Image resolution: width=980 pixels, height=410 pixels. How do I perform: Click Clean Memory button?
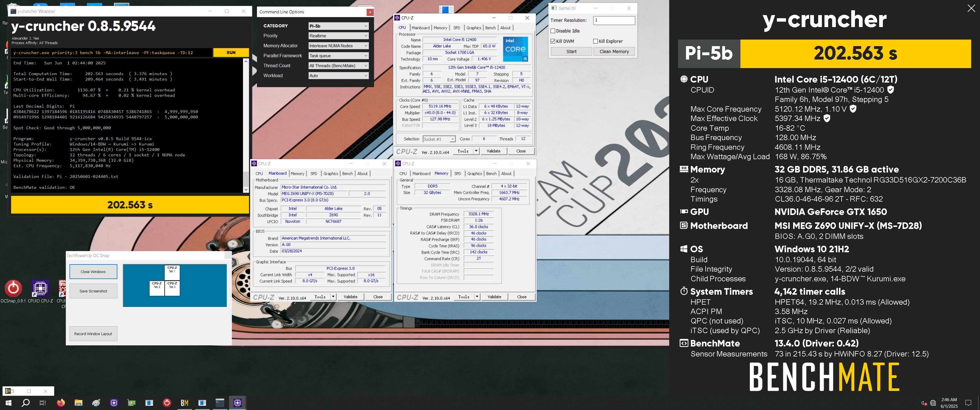coord(614,51)
